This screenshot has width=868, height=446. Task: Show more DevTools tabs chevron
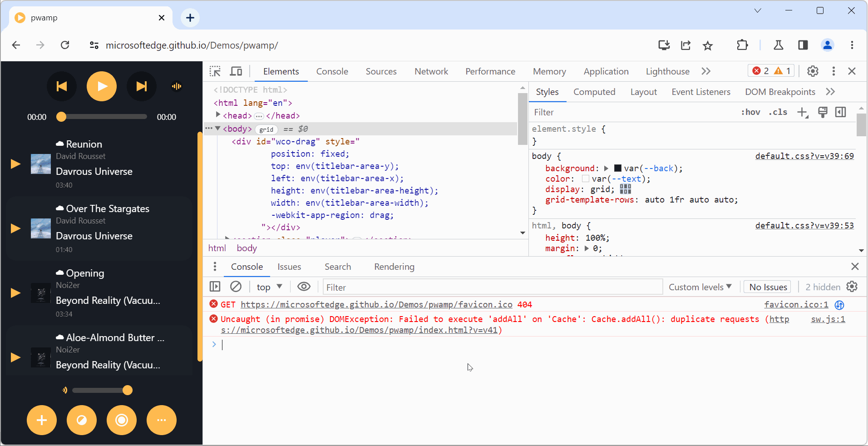[706, 71]
